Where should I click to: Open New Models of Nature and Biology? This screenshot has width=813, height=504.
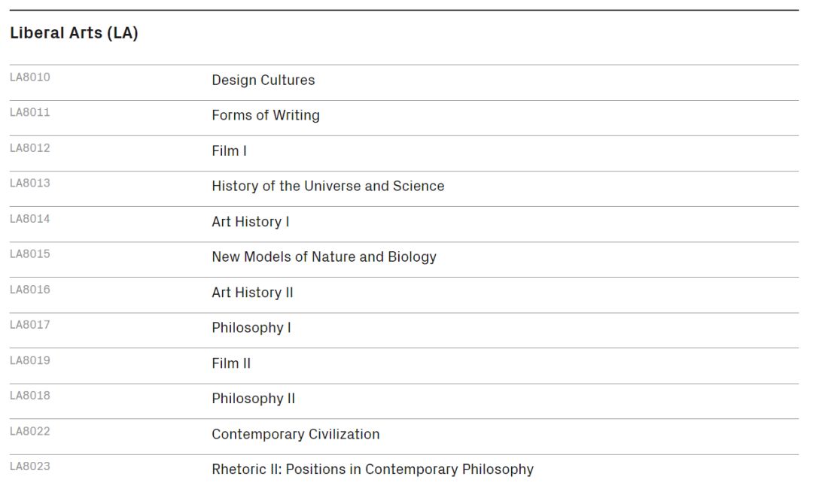coord(324,257)
